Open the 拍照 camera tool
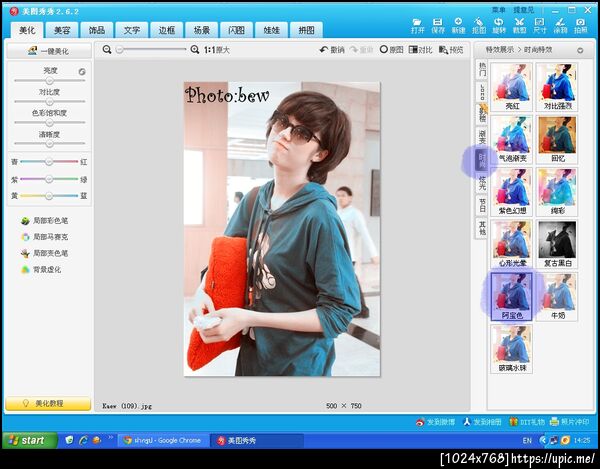 coord(580,26)
